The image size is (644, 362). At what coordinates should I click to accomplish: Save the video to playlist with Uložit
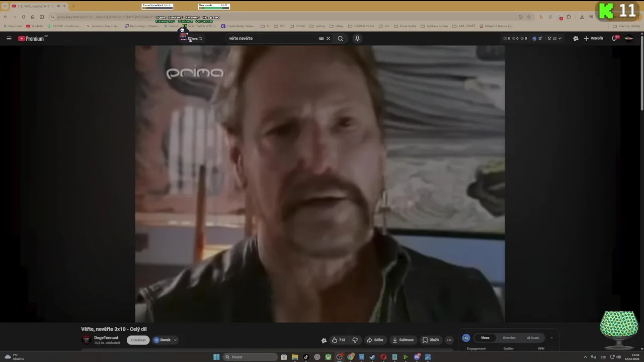[x=431, y=340]
